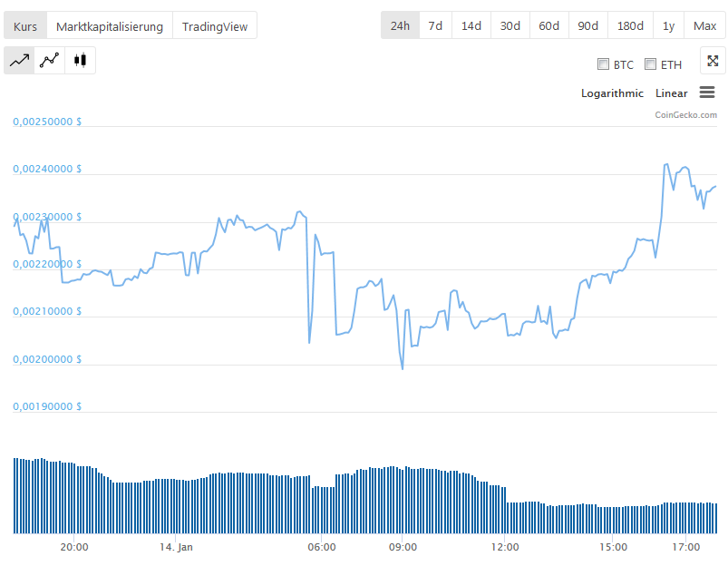This screenshot has height=566, width=728.
Task: Select the 60d time range
Action: (x=548, y=25)
